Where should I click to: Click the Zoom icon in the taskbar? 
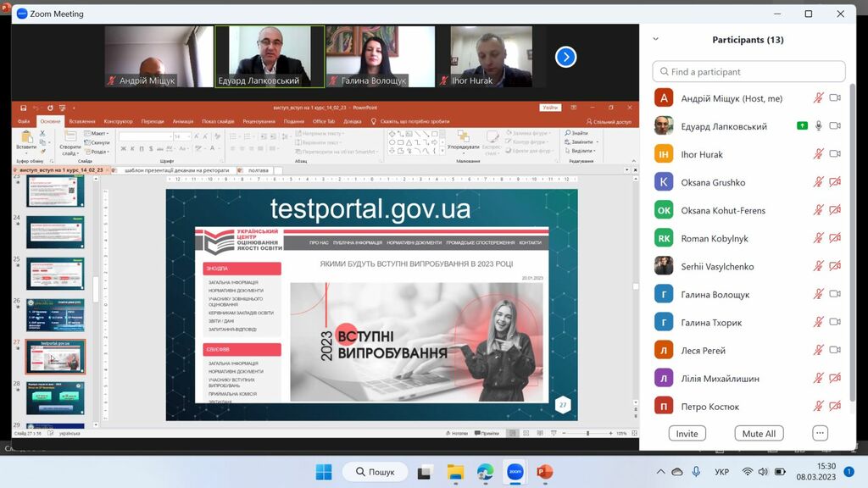tap(515, 472)
